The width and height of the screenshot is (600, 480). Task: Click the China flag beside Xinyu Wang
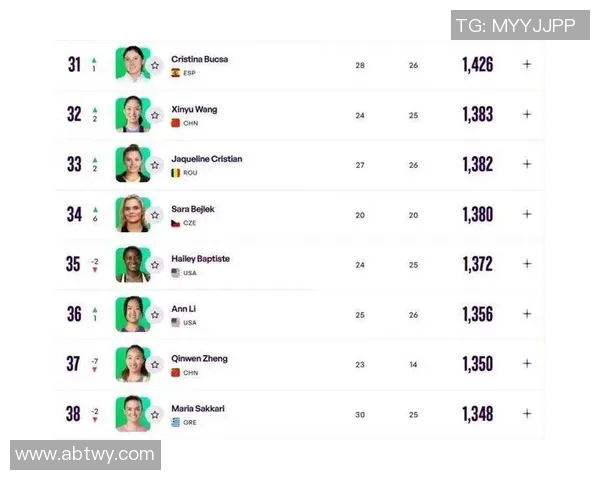pos(176,123)
